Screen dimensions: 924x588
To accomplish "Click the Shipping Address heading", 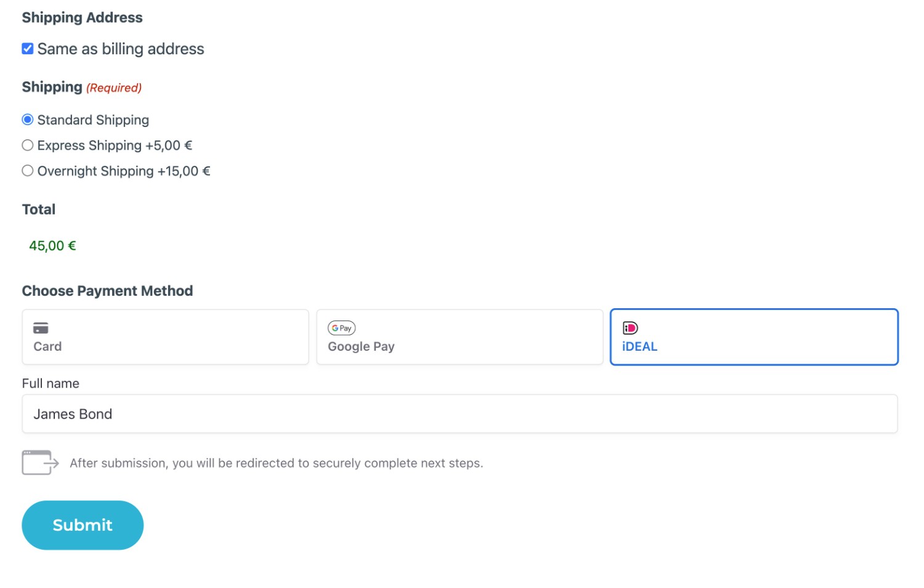I will 82,18.
